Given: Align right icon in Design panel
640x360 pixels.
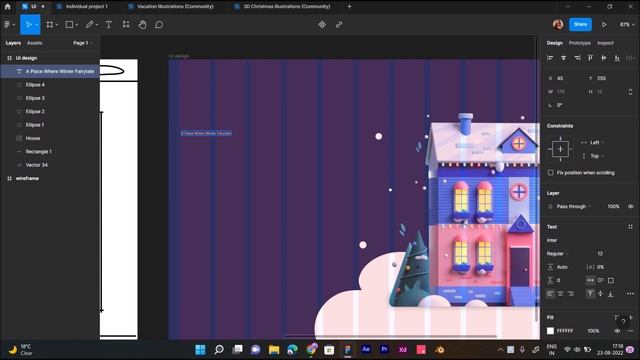Looking at the screenshot, I should tap(577, 58).
